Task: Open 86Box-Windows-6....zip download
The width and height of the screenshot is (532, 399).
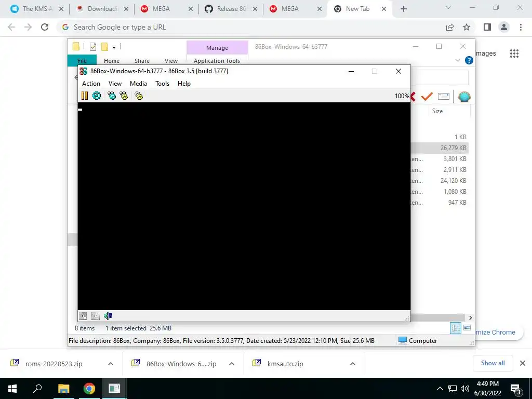Action: coord(181,364)
